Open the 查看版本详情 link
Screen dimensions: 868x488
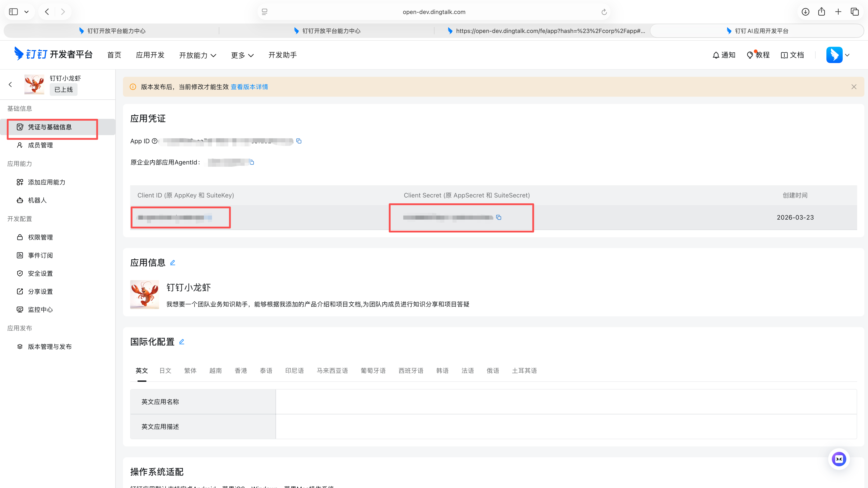coord(249,87)
